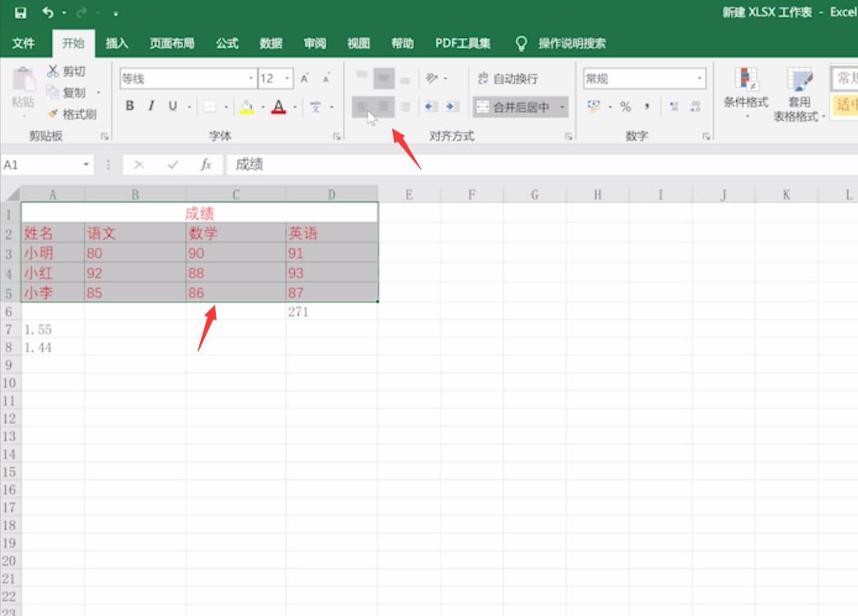Click the accounting number format icon

pyautogui.click(x=594, y=106)
